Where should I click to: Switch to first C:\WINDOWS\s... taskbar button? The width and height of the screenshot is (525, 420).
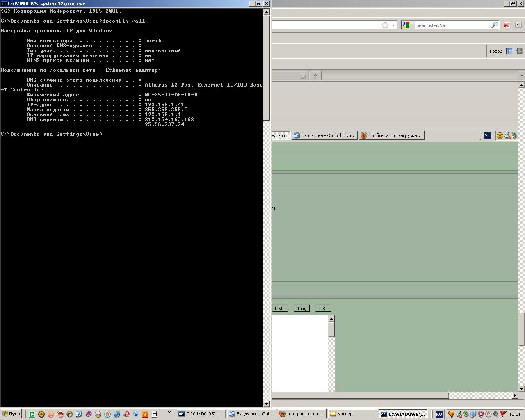[x=201, y=414]
